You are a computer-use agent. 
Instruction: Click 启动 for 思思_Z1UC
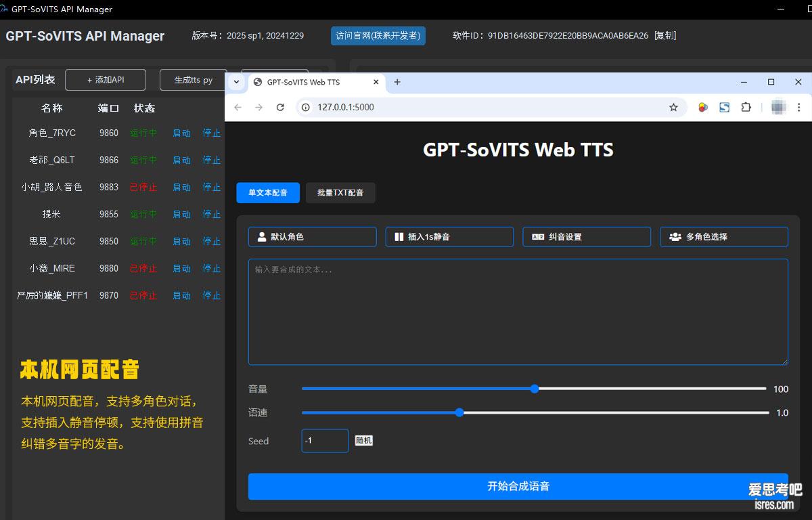click(x=181, y=242)
